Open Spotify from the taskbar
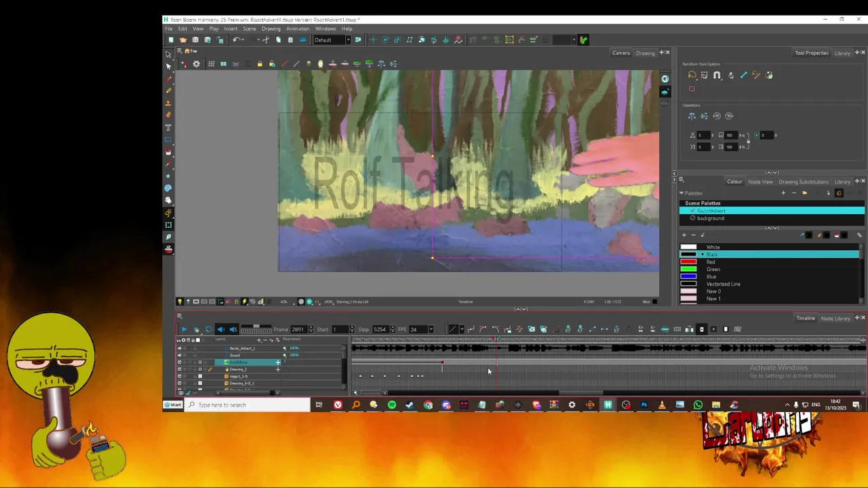Image resolution: width=868 pixels, height=488 pixels. coord(392,405)
